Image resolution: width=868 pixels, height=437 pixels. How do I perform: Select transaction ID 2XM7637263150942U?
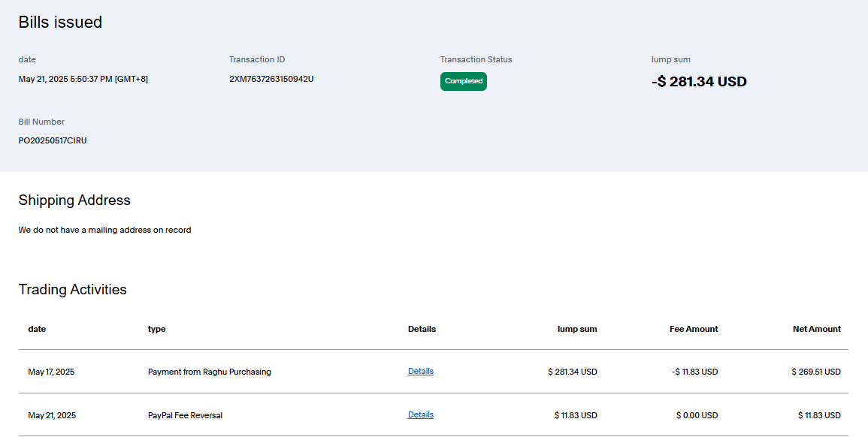(271, 79)
